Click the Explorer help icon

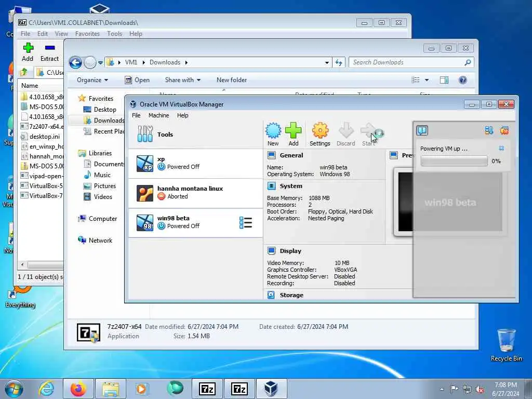tap(462, 80)
